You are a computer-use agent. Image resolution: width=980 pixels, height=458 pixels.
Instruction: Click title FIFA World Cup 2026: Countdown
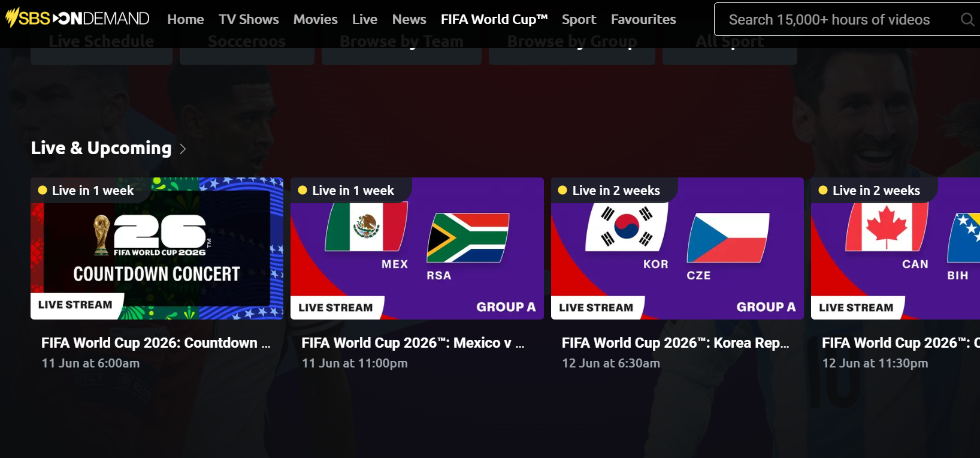coord(156,343)
